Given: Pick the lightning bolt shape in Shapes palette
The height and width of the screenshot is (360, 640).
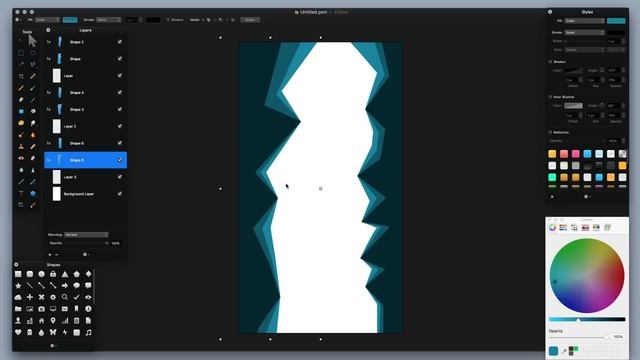Looking at the screenshot, I should [65, 333].
